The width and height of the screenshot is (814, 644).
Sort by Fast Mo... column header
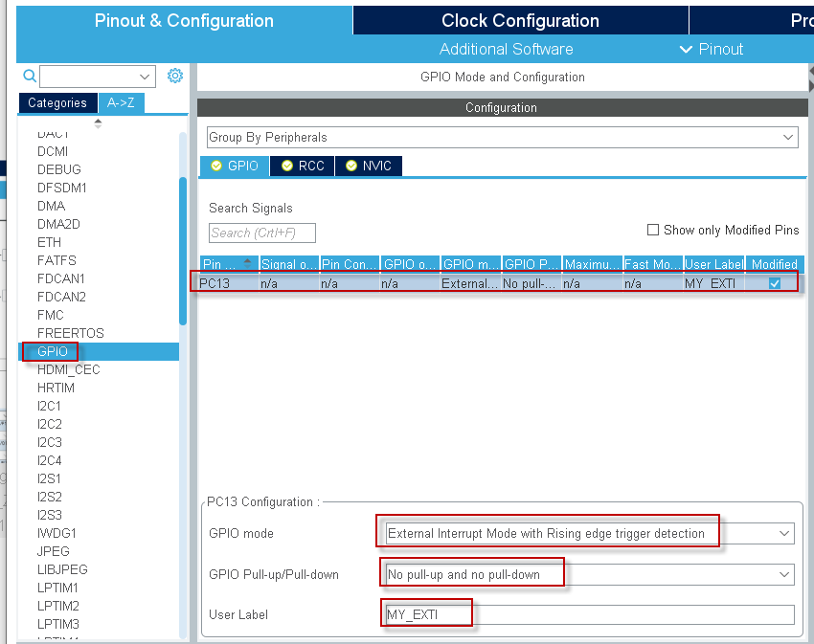click(652, 263)
